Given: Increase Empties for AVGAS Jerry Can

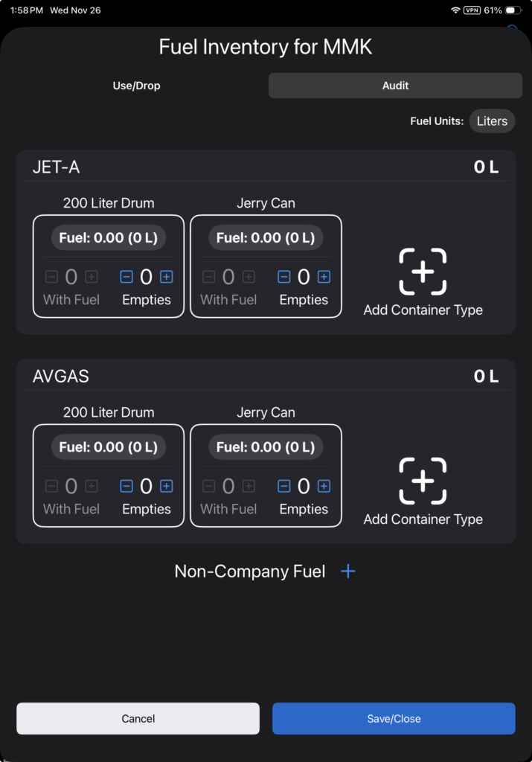Looking at the screenshot, I should pyautogui.click(x=324, y=486).
